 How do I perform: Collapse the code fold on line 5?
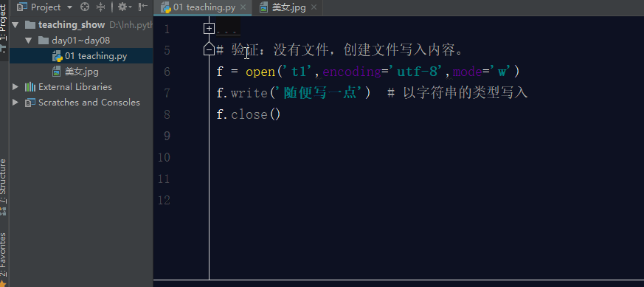209,49
